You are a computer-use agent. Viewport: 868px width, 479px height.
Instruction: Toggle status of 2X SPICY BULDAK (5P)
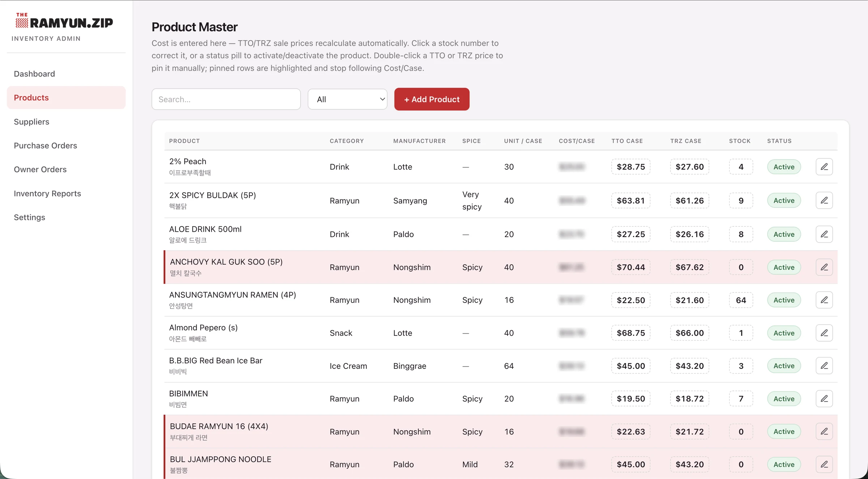click(784, 200)
